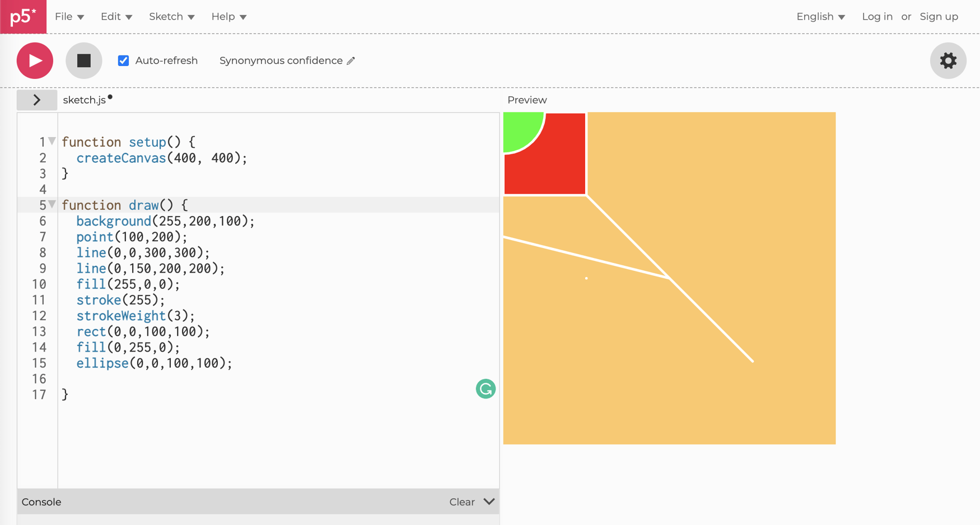Image resolution: width=980 pixels, height=525 pixels.
Task: Open the File menu
Action: pos(69,17)
